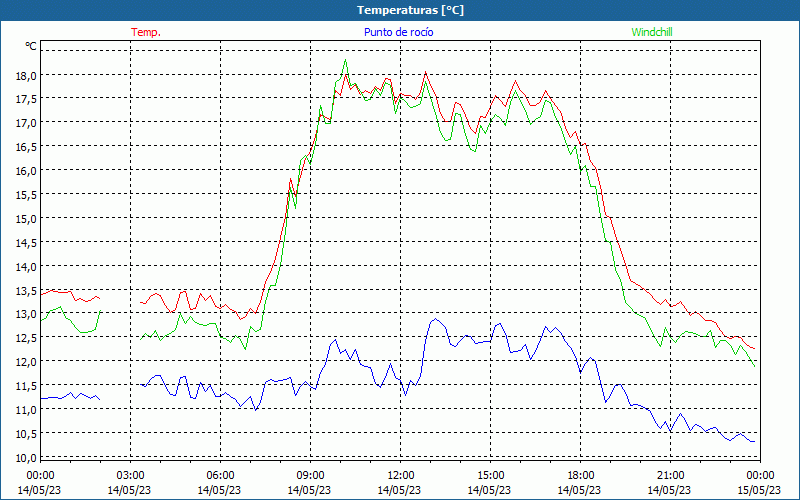Image resolution: width=800 pixels, height=500 pixels.
Task: Click the 18:00 time axis label
Action: 581,476
